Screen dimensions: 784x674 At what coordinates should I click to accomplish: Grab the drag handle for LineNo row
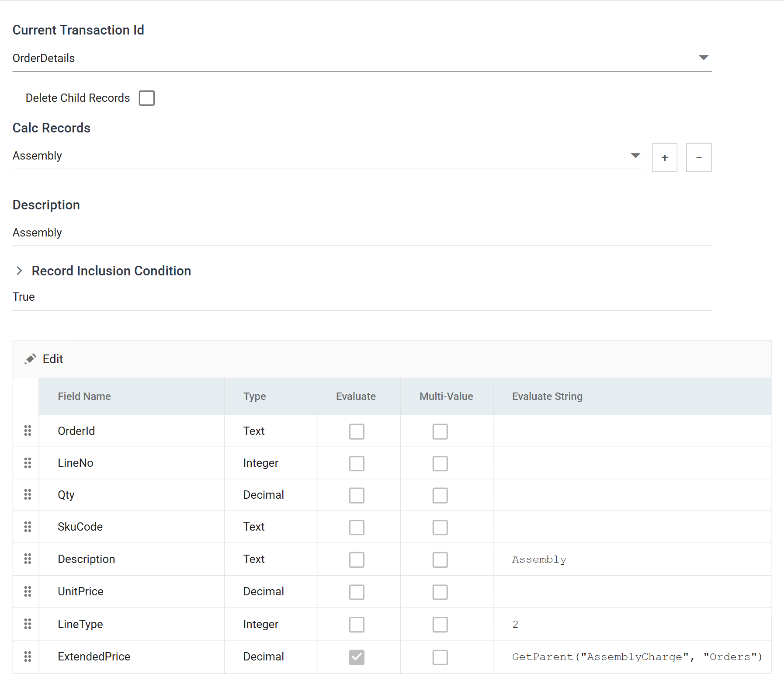tap(28, 462)
